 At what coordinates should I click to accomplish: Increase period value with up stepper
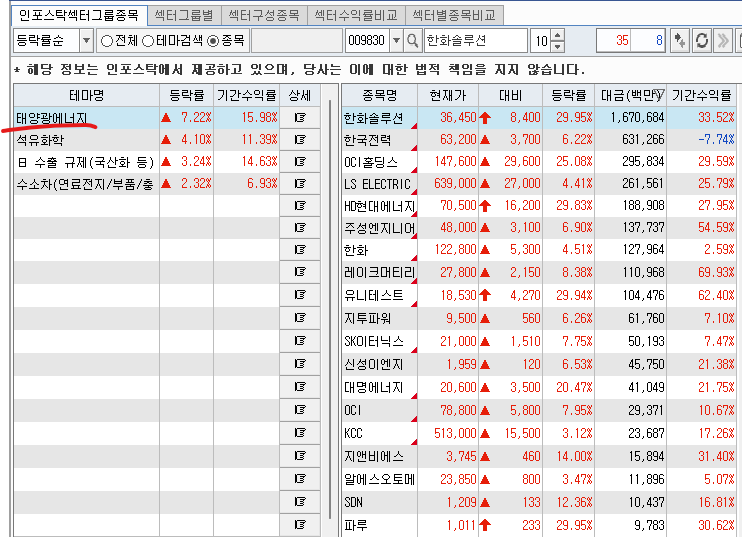(x=558, y=35)
